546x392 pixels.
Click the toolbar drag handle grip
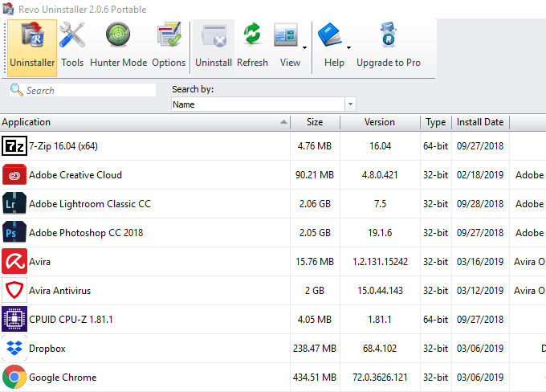5,47
